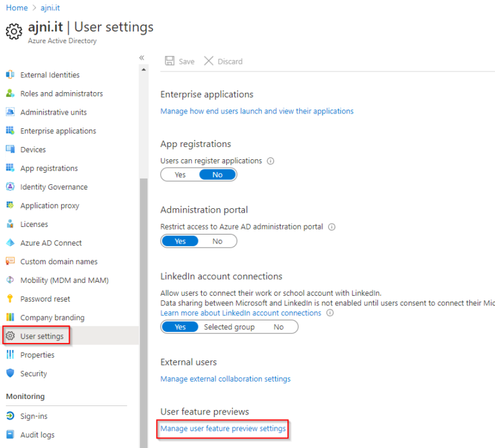Click info icon beside Users can register applications

click(271, 161)
